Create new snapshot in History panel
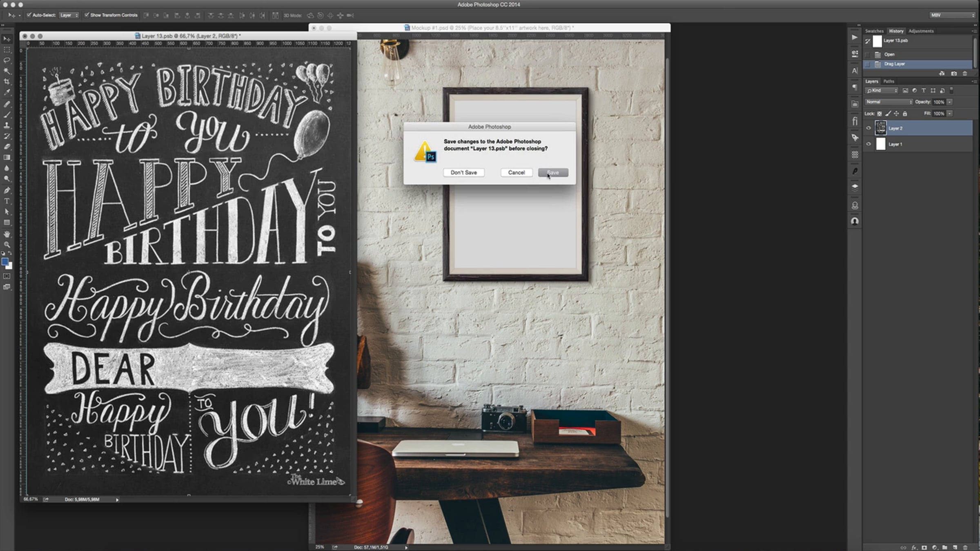The image size is (980, 551). [x=954, y=73]
